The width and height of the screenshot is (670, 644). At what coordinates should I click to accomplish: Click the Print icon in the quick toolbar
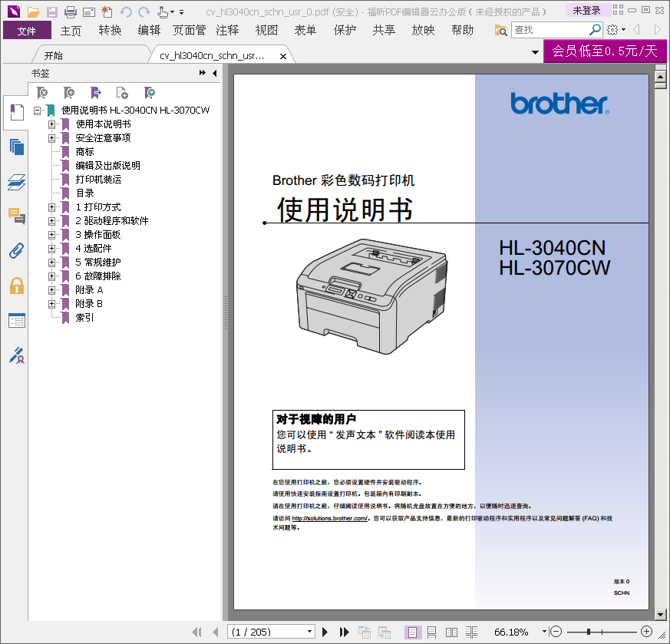(x=71, y=12)
